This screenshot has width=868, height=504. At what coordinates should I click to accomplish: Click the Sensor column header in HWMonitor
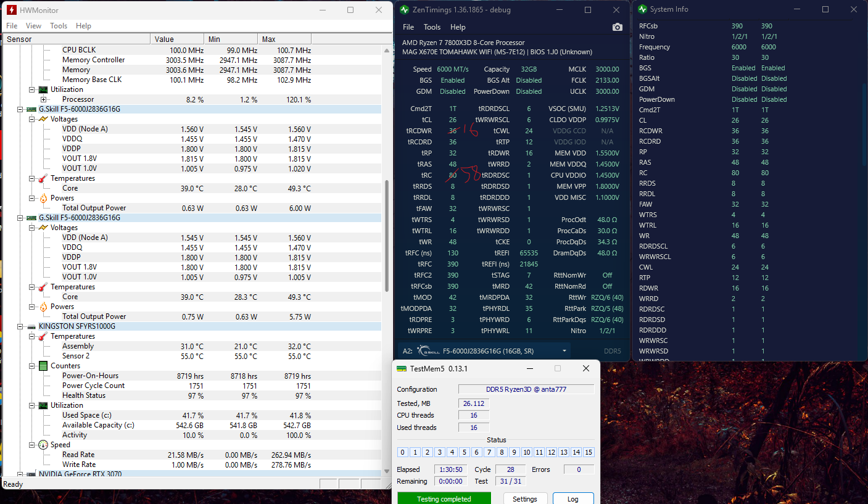point(76,39)
